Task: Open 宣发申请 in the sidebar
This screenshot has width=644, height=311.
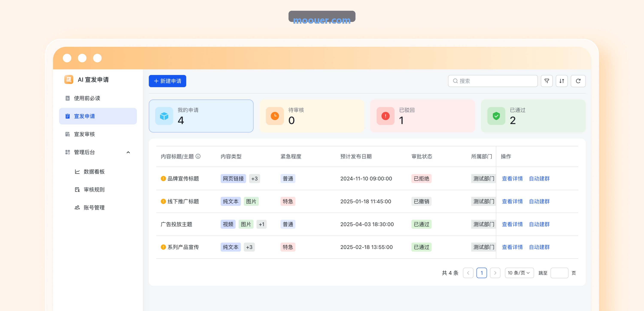Action: click(x=98, y=116)
